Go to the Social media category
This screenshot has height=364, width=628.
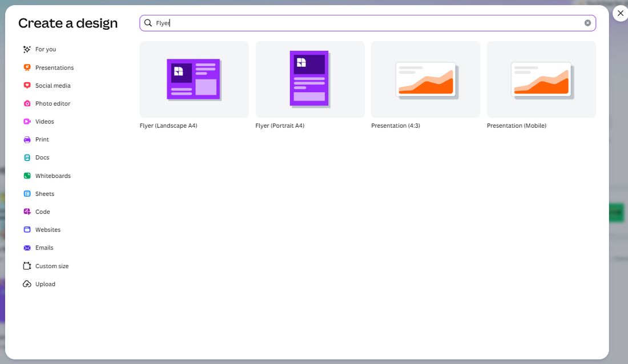(53, 85)
